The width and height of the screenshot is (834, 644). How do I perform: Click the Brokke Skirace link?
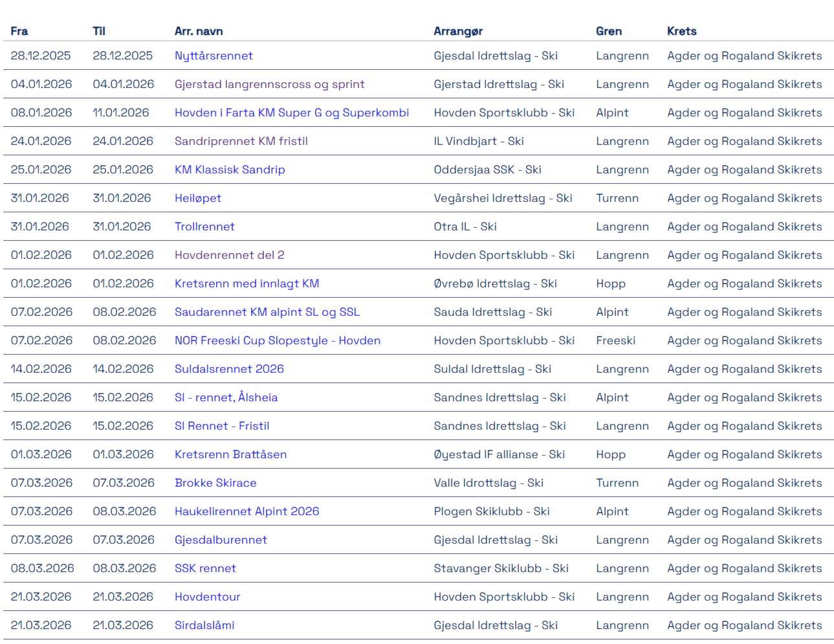click(215, 483)
